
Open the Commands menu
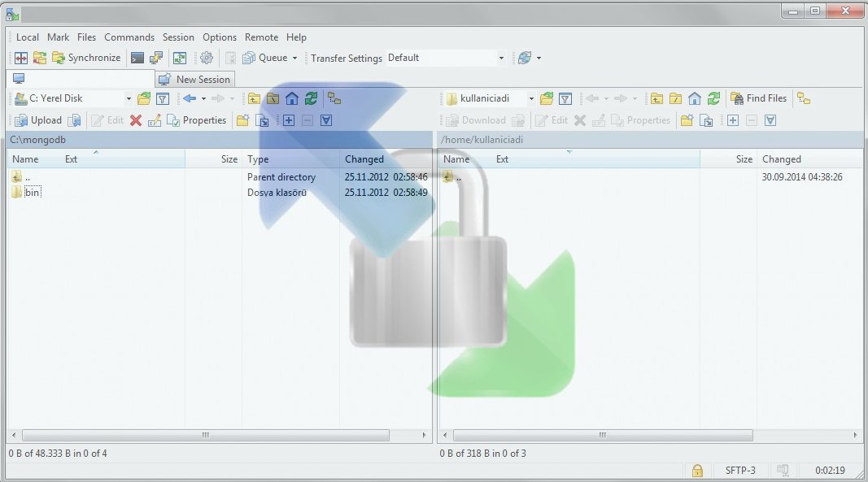coord(129,37)
